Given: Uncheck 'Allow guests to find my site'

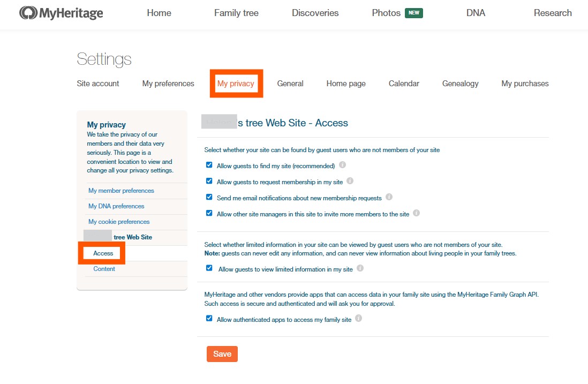Looking at the screenshot, I should (209, 165).
